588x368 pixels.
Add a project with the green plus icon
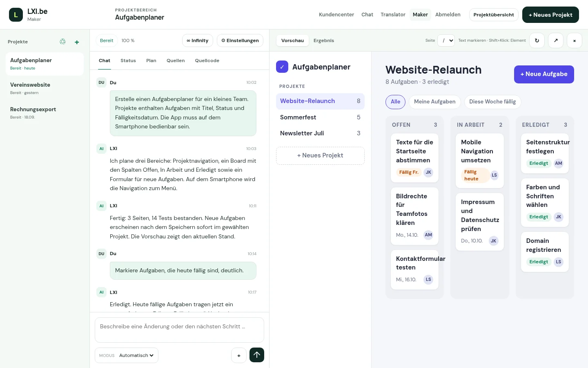(77, 42)
